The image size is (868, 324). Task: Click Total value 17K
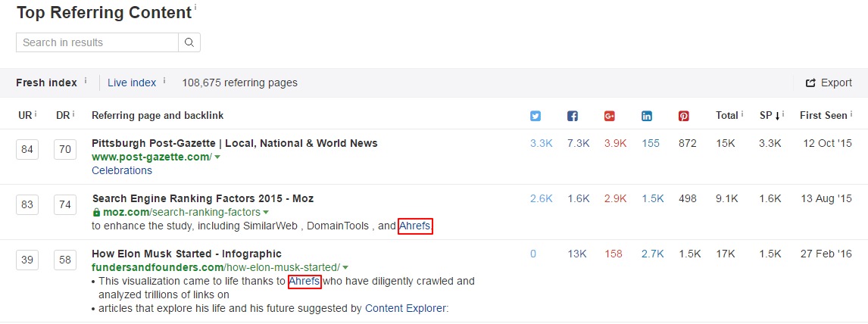725,254
